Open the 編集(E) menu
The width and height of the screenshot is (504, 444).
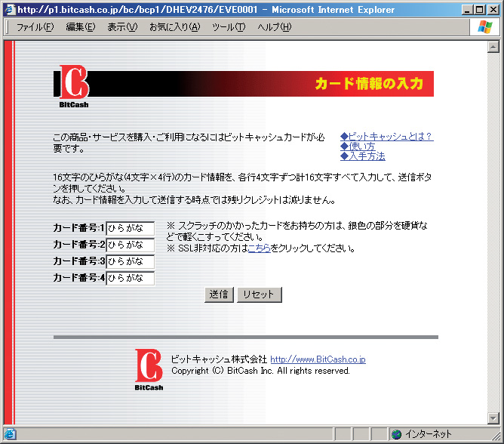(81, 27)
